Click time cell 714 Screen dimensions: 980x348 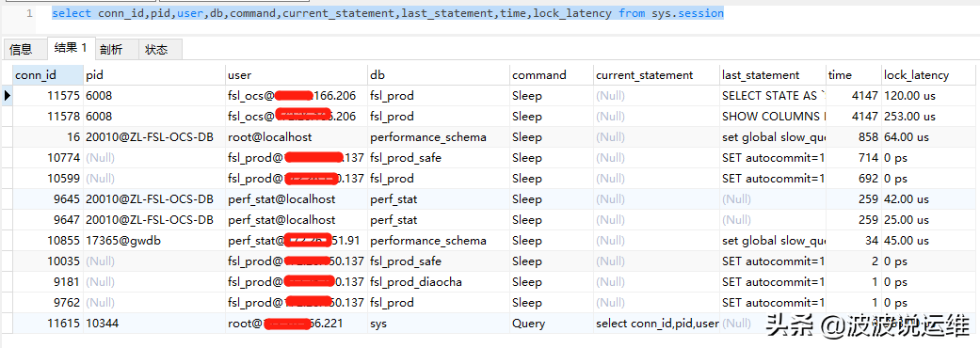tap(853, 157)
